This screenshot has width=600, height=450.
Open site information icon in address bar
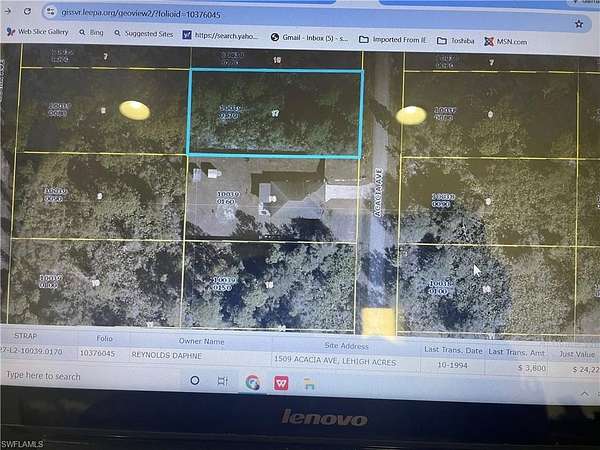click(x=51, y=12)
